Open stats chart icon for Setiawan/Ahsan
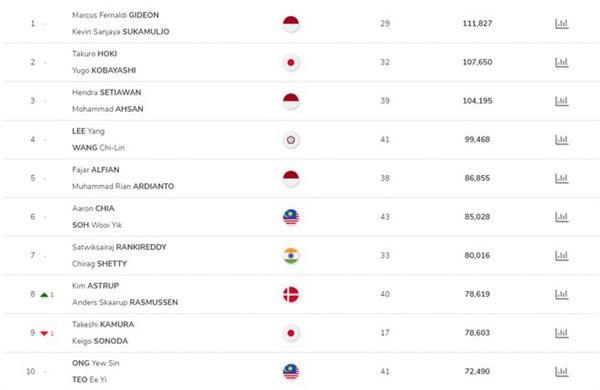600x390 pixels. (x=561, y=101)
